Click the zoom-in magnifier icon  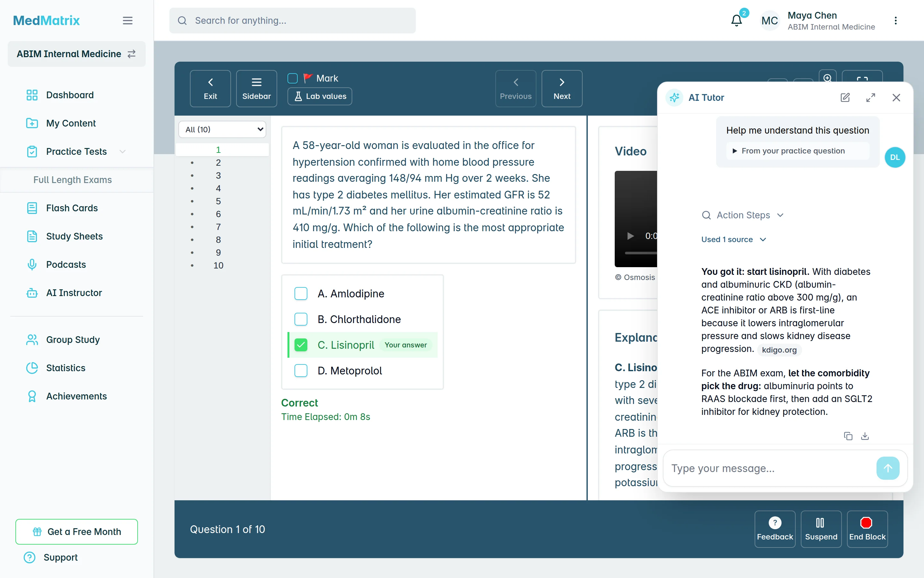pyautogui.click(x=827, y=78)
